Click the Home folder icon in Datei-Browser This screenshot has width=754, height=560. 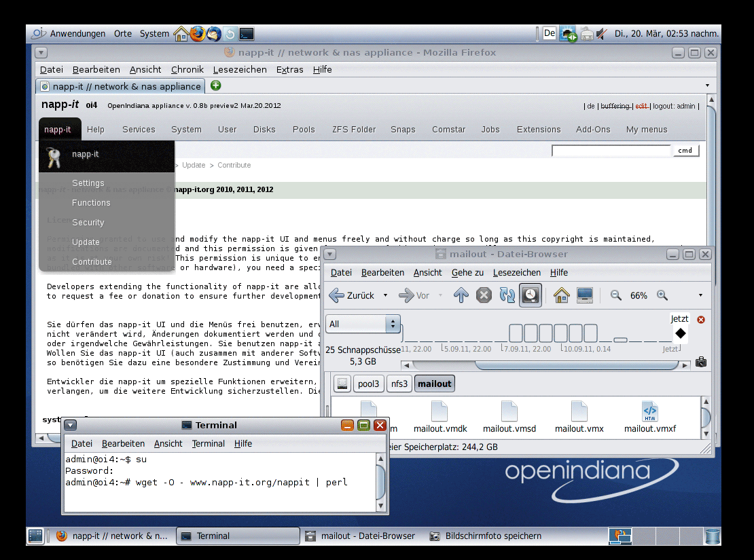click(561, 295)
